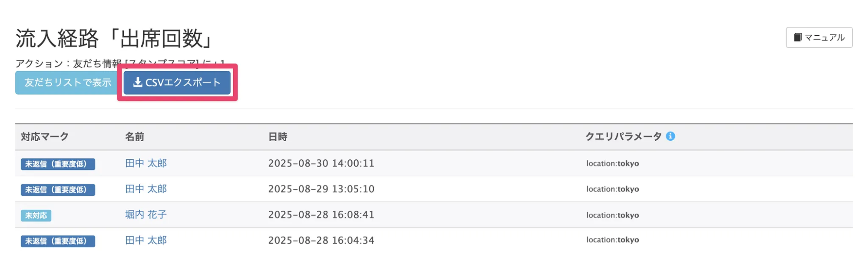Click the 対応マーク column header
Screen dimensions: 868x271
(45, 137)
